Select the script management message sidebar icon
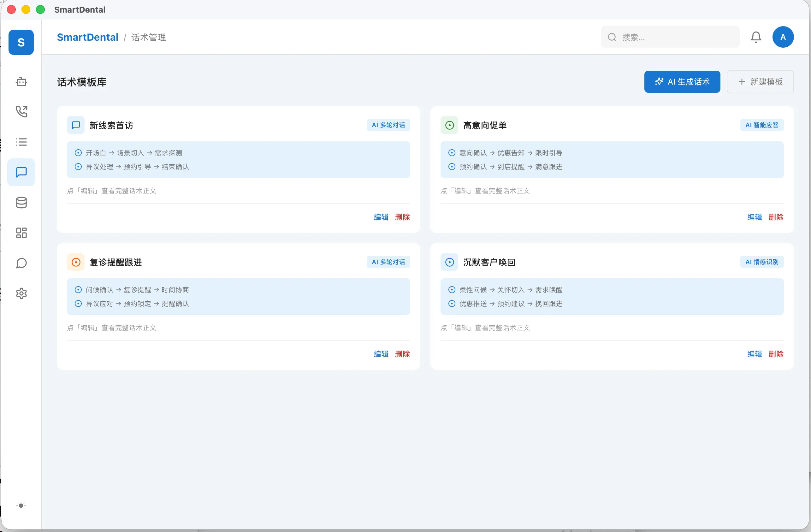The image size is (811, 532). click(x=21, y=172)
